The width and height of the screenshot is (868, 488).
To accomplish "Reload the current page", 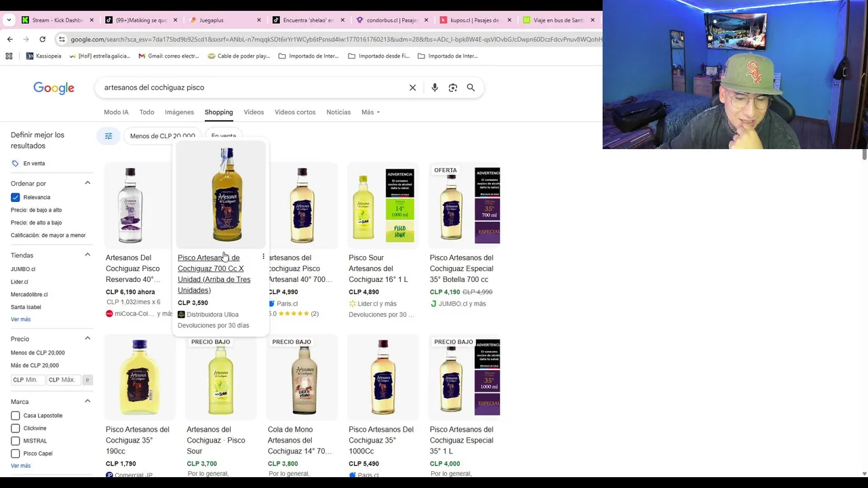I will 42,39.
